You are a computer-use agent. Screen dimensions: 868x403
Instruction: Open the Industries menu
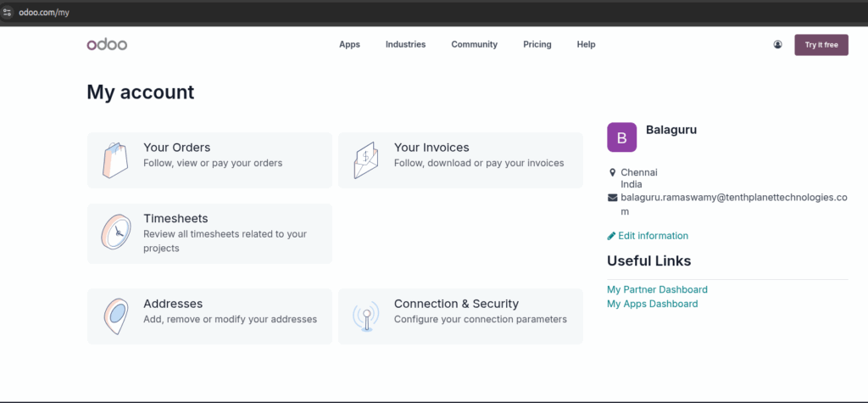(x=406, y=44)
